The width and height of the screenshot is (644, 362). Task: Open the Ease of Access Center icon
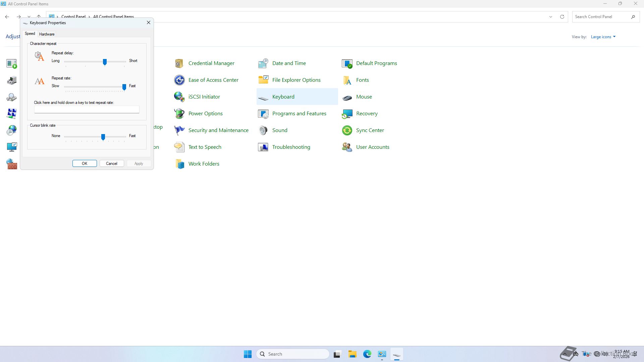[x=179, y=80]
